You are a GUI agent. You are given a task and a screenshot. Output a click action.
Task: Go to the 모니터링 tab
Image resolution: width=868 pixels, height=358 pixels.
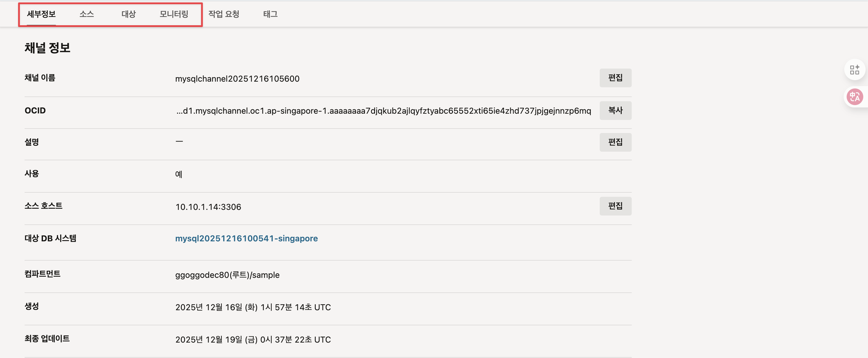(x=174, y=14)
